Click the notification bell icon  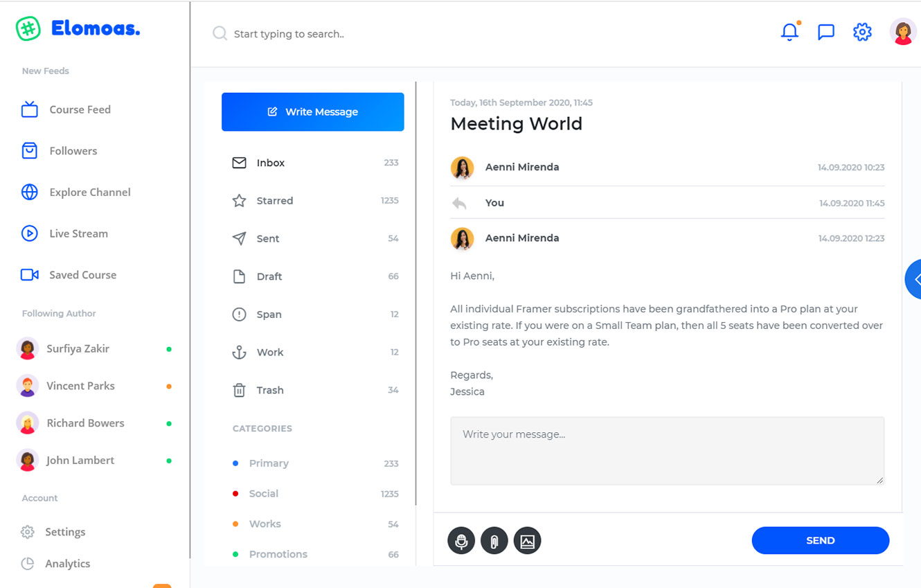[789, 32]
